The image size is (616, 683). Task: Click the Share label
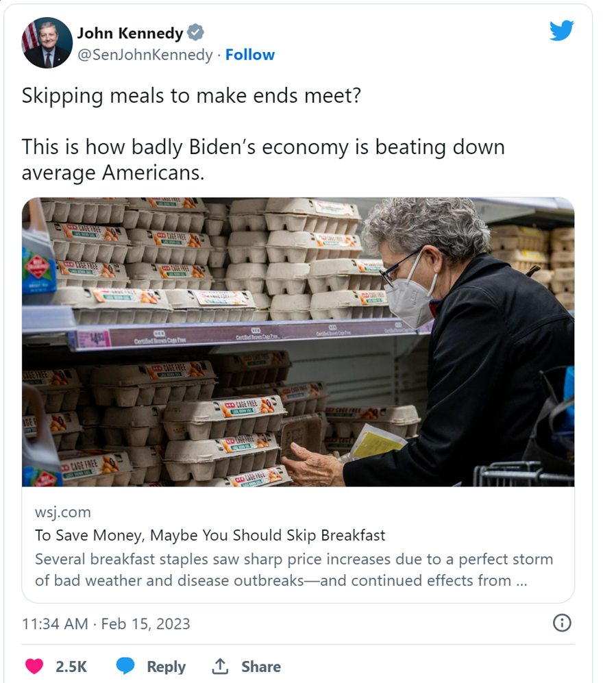click(x=261, y=667)
